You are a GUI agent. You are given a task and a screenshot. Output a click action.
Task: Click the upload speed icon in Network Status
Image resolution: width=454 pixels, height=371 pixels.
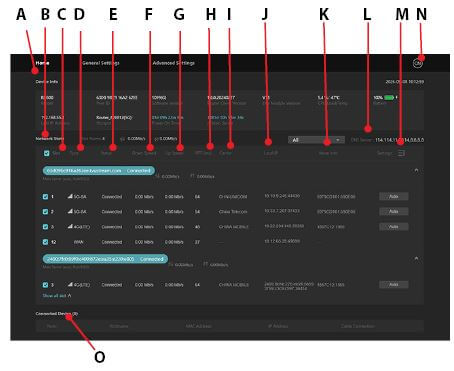[x=157, y=139]
